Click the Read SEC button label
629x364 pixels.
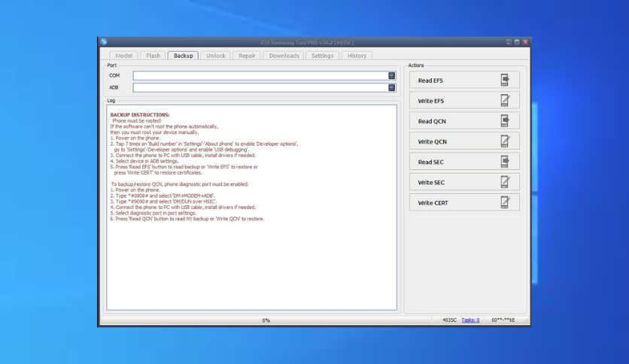(431, 162)
